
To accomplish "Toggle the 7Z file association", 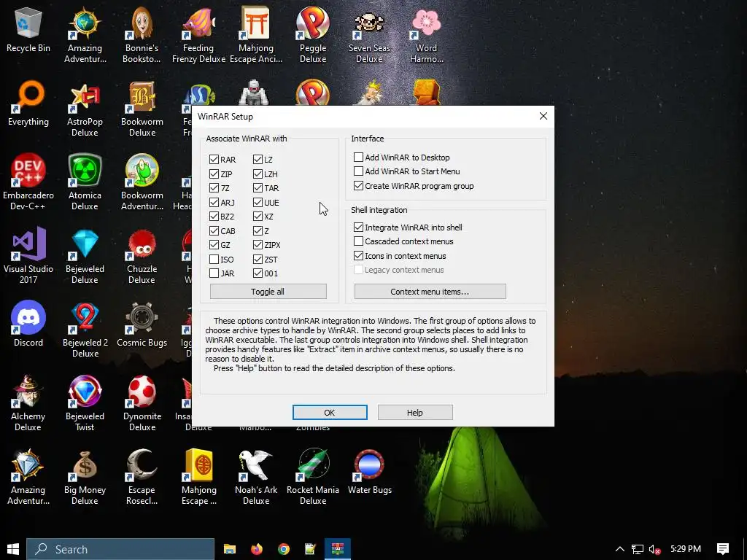I will click(x=214, y=188).
